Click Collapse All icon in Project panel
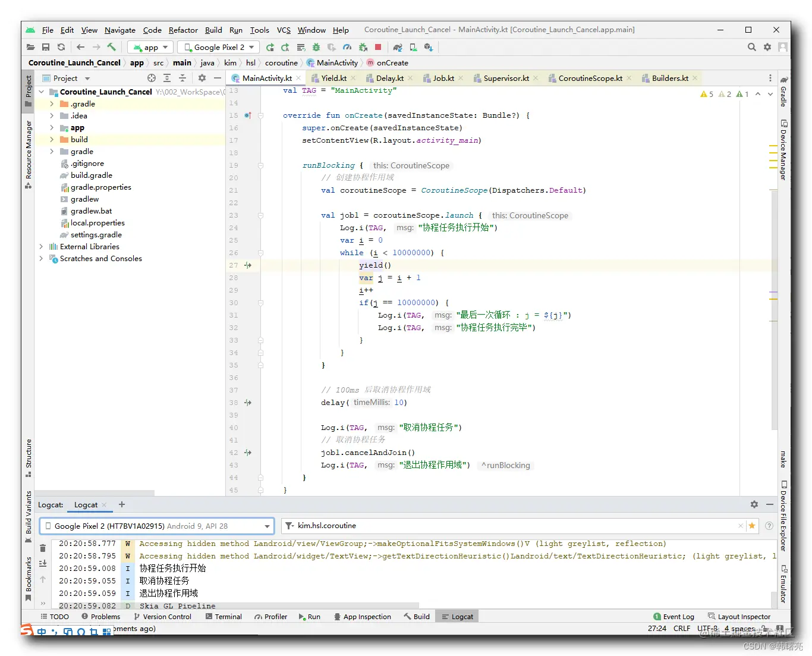 [182, 78]
